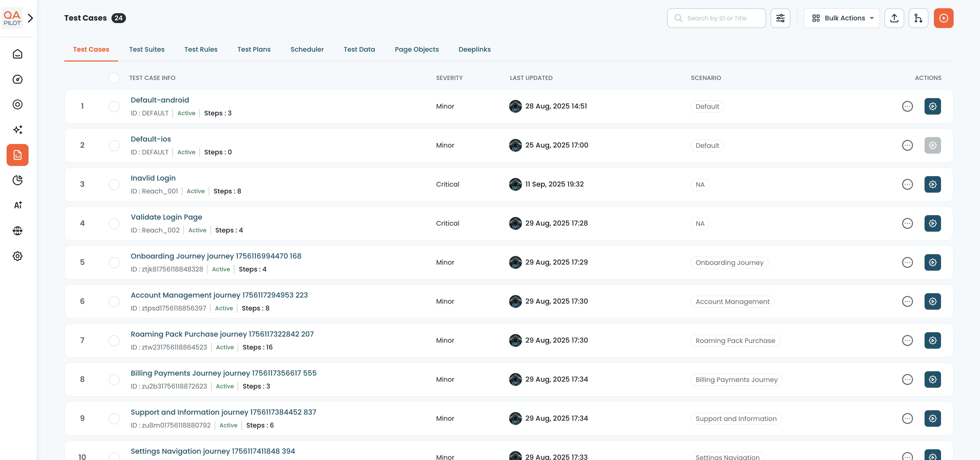
Task: Open the Roaming Pack Purchase journey link
Action: point(222,334)
